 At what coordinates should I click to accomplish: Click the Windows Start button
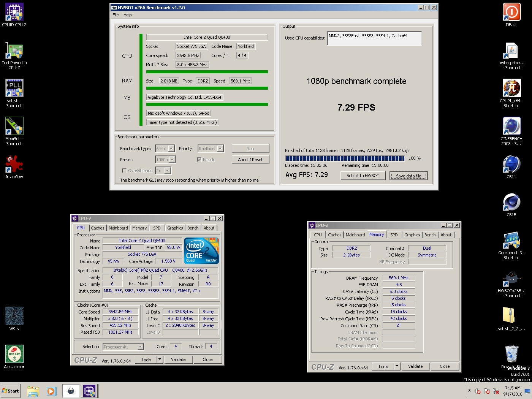[x=11, y=391]
